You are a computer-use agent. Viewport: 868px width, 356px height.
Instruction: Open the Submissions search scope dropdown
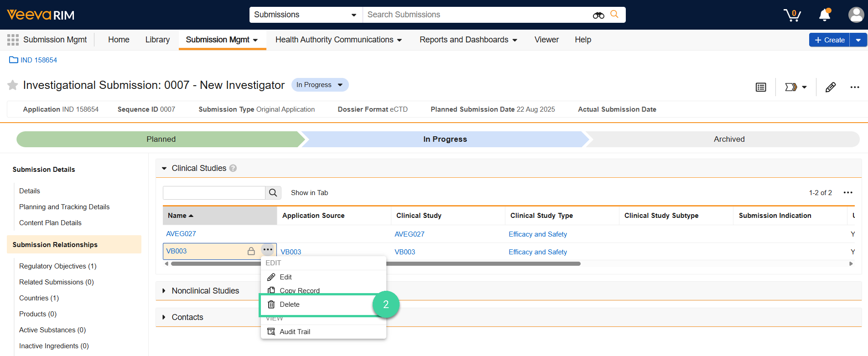pos(306,15)
